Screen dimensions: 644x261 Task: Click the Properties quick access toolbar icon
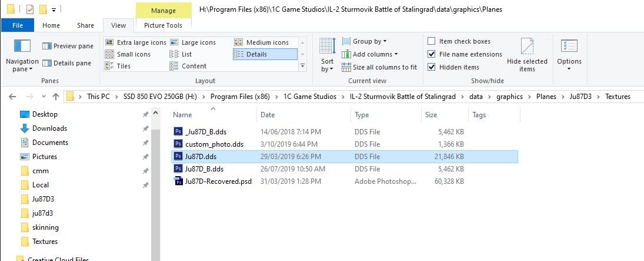29,9
